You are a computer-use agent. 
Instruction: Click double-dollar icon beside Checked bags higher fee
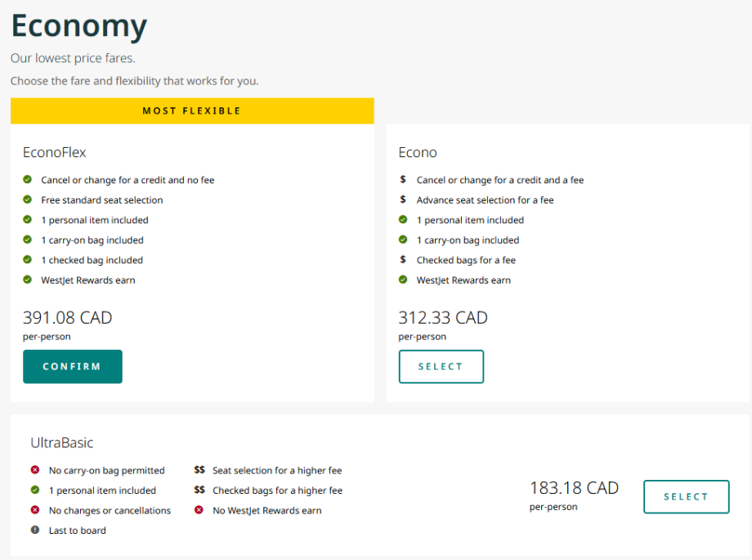coord(199,491)
